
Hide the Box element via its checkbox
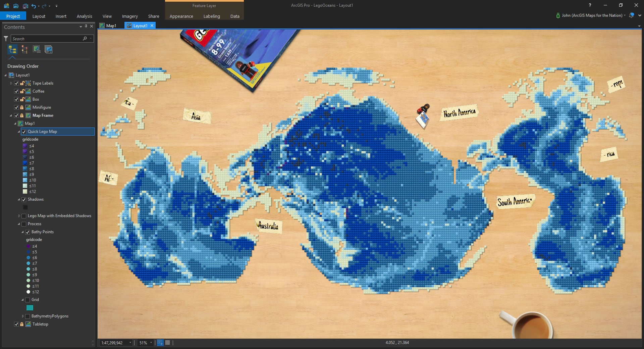[16, 99]
